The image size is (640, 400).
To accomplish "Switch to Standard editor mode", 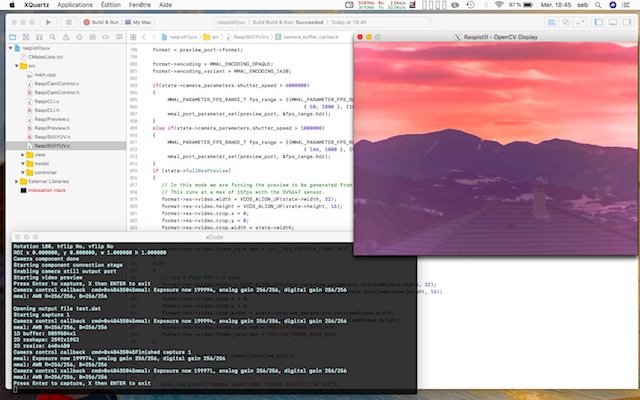I will point(552,22).
